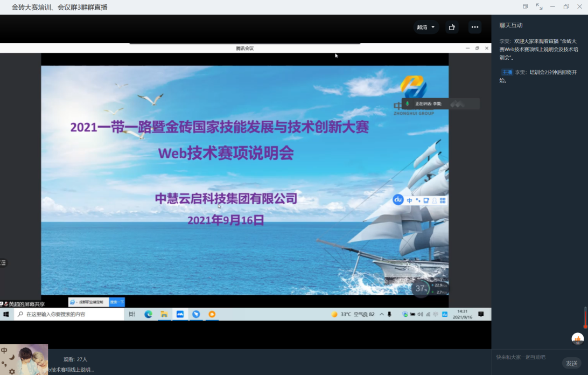This screenshot has width=588, height=375.
Task: Open the 超清 video quality dropdown
Action: pyautogui.click(x=426, y=27)
